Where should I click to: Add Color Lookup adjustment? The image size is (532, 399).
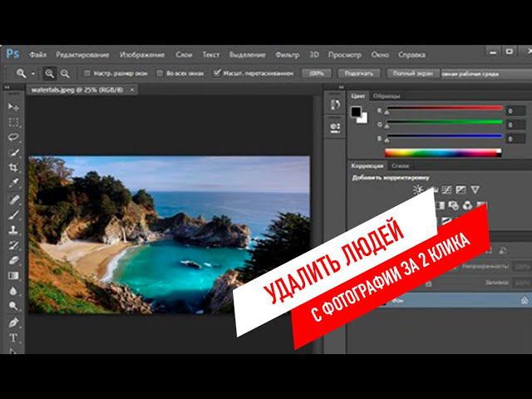click(x=481, y=205)
